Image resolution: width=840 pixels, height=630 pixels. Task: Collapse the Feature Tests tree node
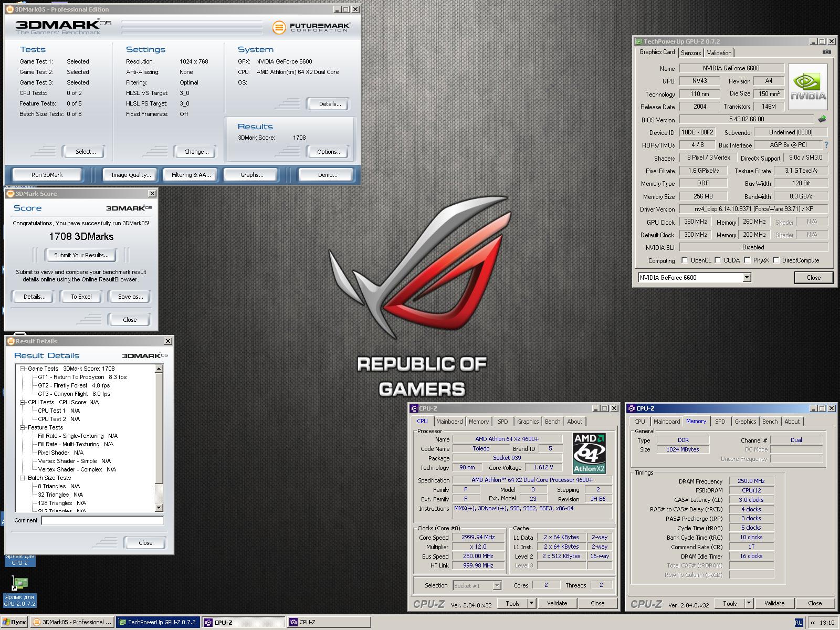click(x=23, y=427)
